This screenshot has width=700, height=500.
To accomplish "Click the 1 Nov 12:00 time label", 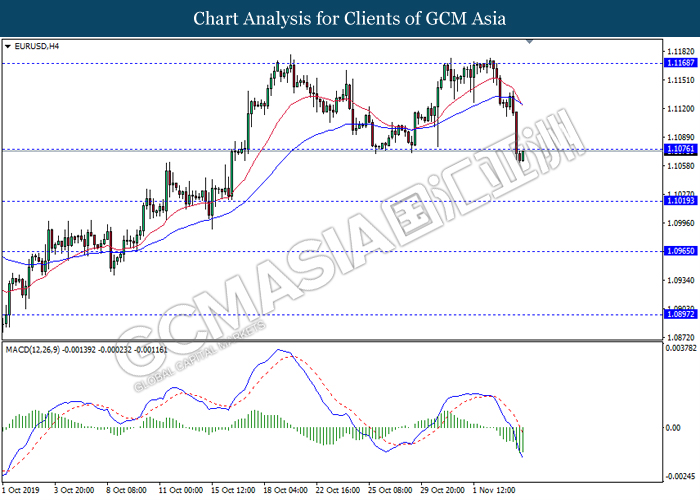I will pos(494,490).
